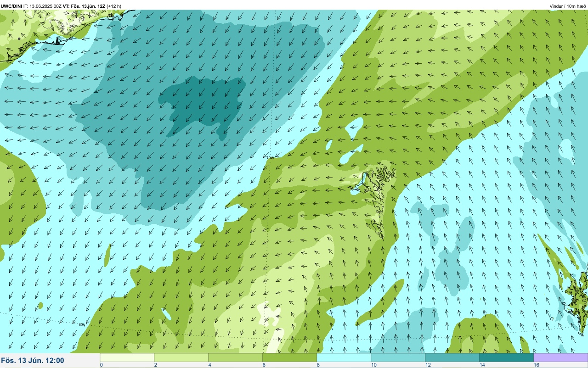Click the 'IT: 13.06.2025 00Z' initialization time text
588x368 pixels.
click(43, 6)
